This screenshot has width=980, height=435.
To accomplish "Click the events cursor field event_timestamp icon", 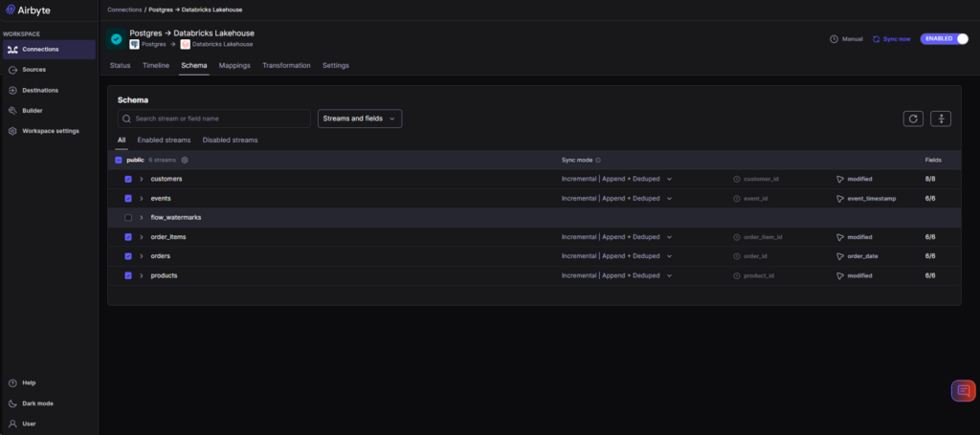I will (840, 199).
